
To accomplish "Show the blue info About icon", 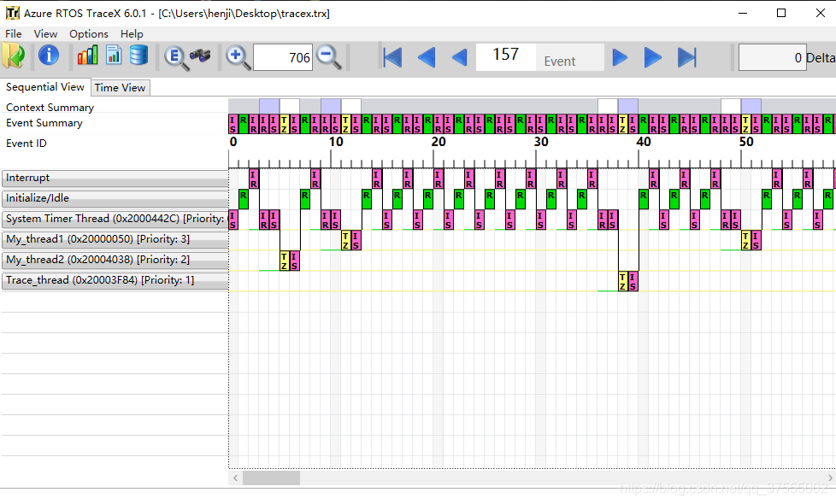I will coord(49,55).
